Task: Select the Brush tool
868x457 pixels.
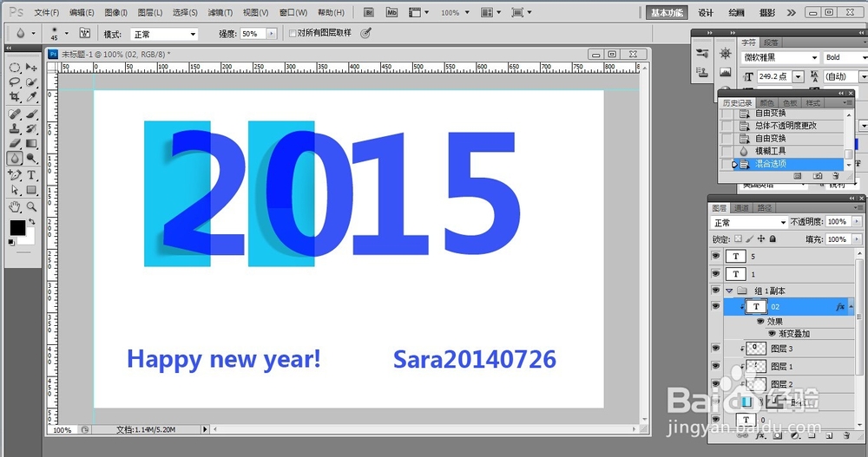Action: pyautogui.click(x=31, y=114)
